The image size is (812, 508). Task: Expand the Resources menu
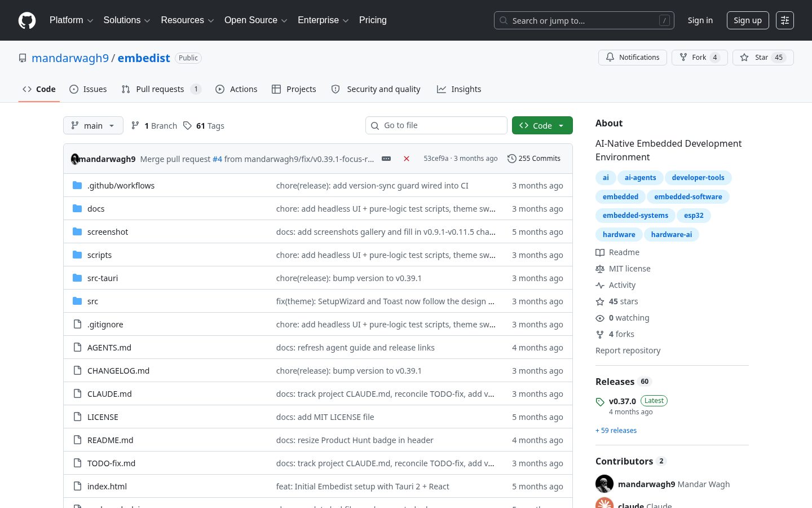tap(187, 20)
